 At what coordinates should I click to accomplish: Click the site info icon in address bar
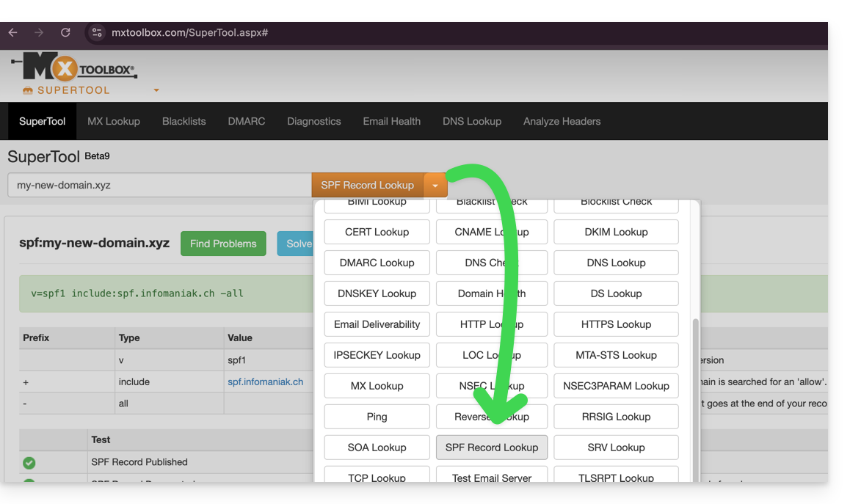(x=97, y=32)
